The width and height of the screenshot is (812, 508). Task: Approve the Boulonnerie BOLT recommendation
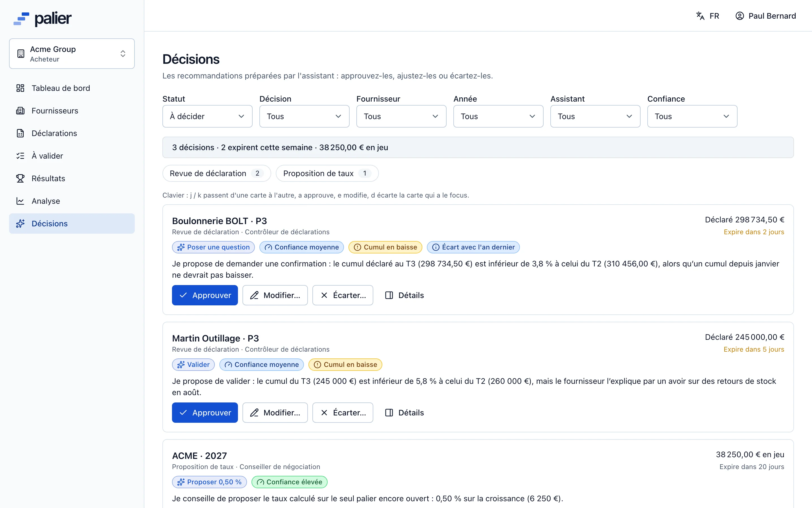[205, 295]
